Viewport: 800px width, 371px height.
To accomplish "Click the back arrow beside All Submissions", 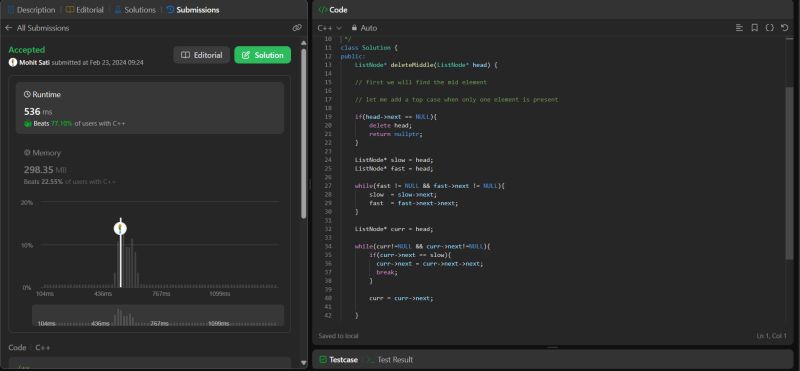I will pyautogui.click(x=8, y=28).
